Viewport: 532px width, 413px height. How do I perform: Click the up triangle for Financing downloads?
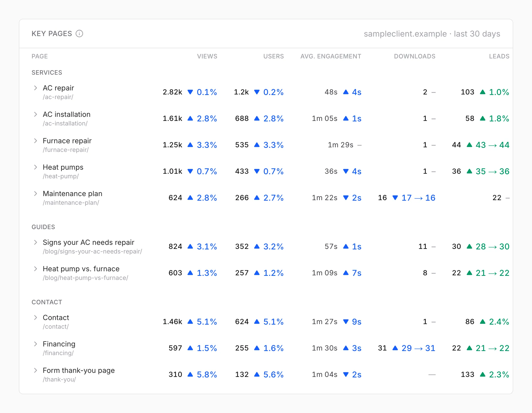pos(395,348)
